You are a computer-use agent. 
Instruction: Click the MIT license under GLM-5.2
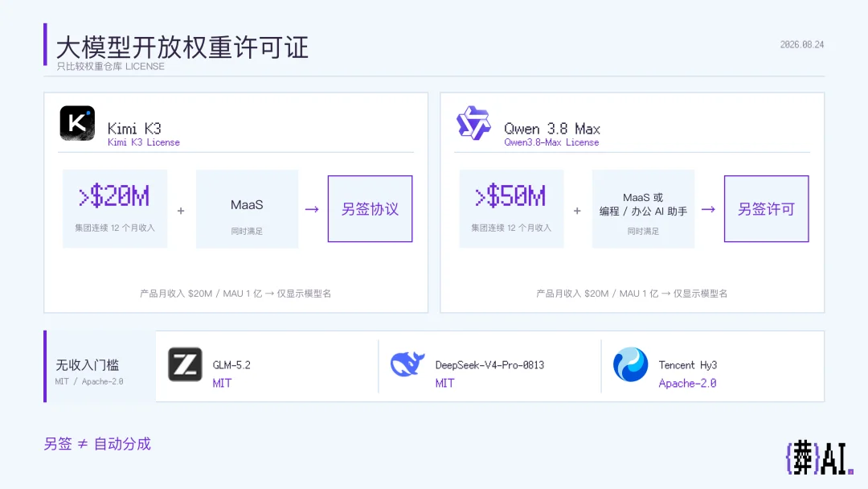pyautogui.click(x=222, y=383)
